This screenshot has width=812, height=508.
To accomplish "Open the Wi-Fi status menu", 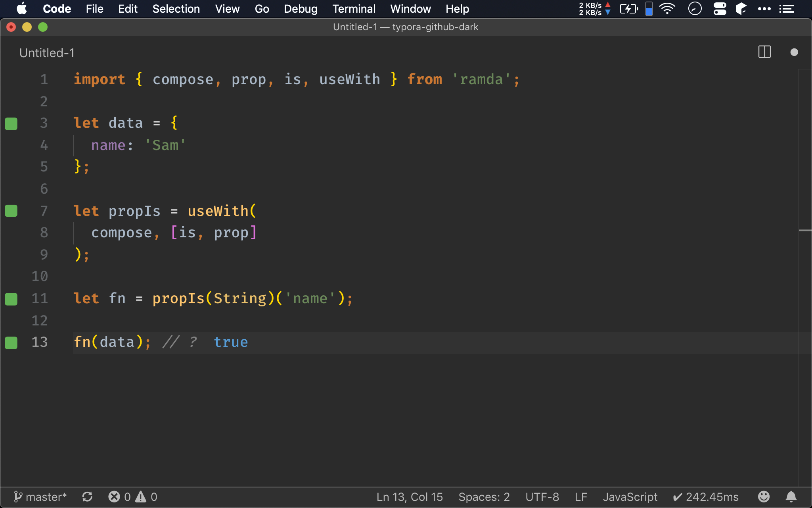I will click(667, 9).
